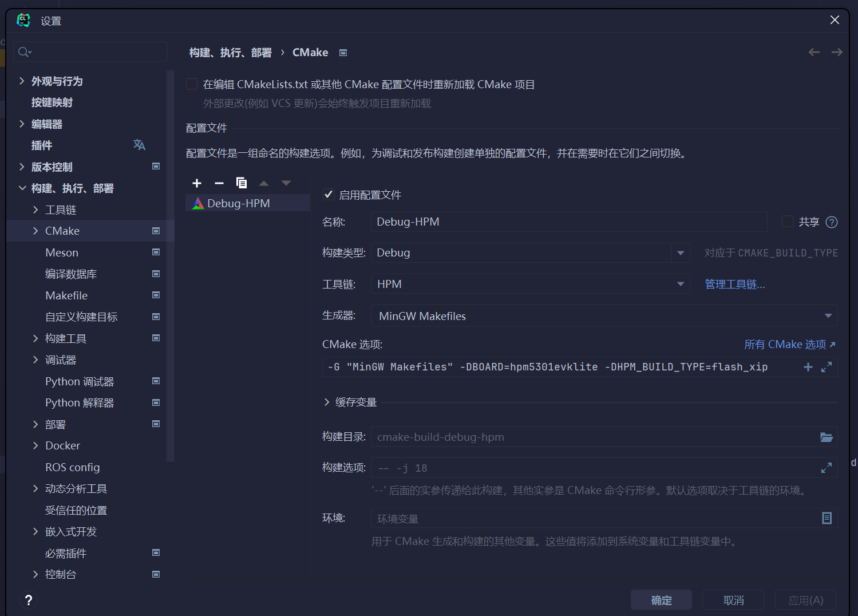Click the project icon next to 控制台
This screenshot has height=616, width=858.
tap(156, 574)
